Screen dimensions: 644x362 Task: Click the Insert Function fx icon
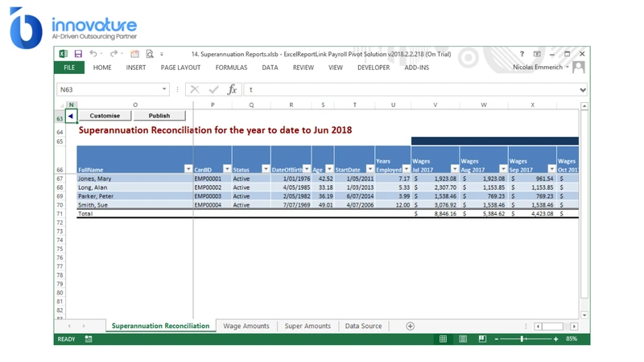[x=232, y=89]
